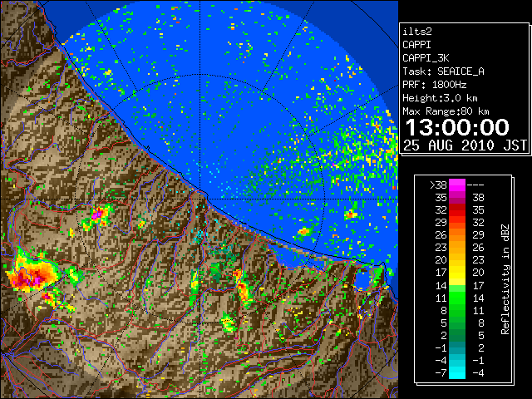The image size is (532, 399).
Task: Click the 'Reflectivity in dBZ' legend title
Action: pos(505,279)
